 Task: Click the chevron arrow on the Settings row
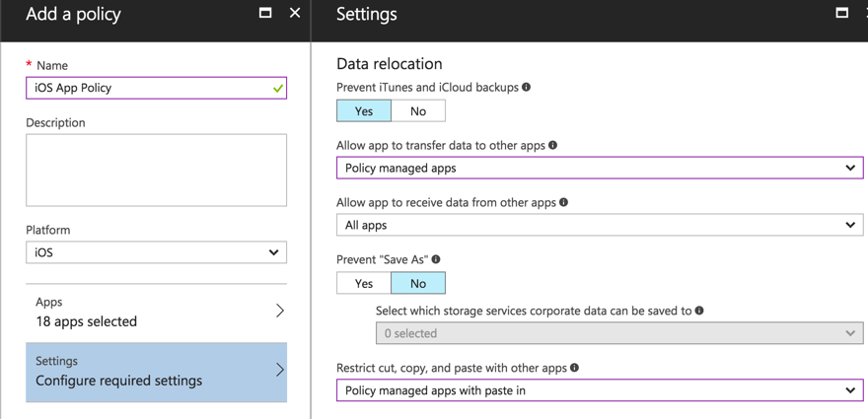[x=280, y=370]
